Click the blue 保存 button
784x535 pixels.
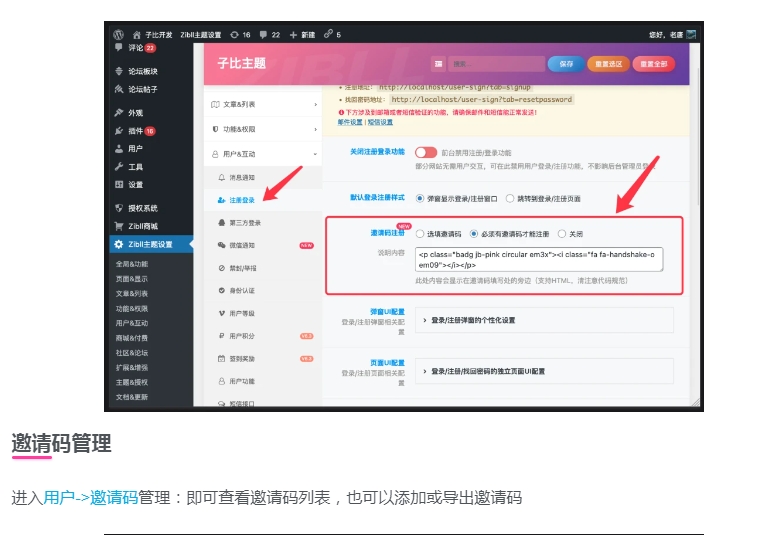[x=566, y=64]
